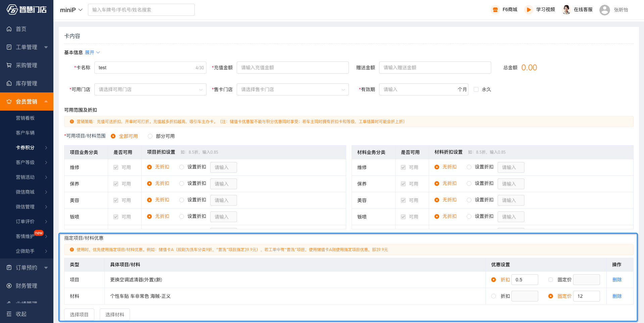Viewport: 644px width, 323px height.
Task: Click 在线客服 link text
Action: coord(583,9)
